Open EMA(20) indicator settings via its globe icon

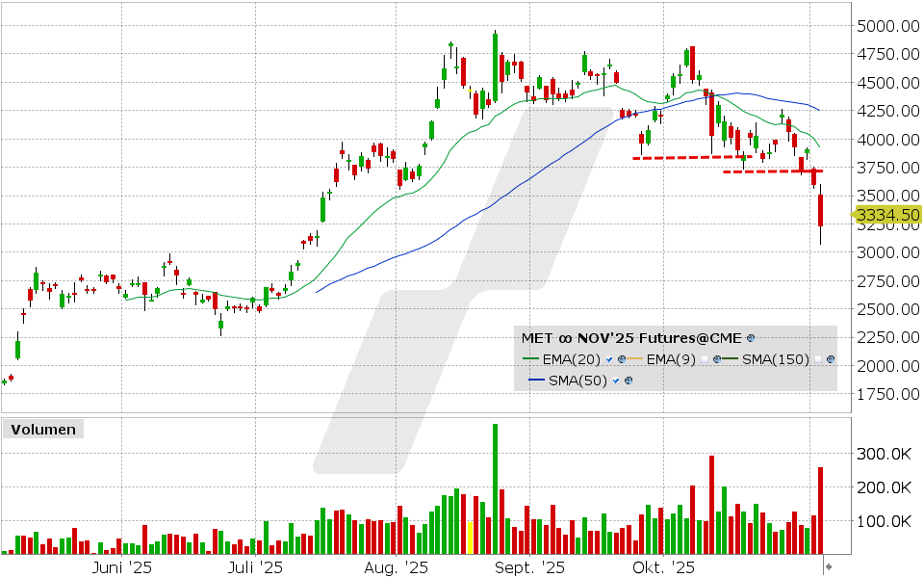point(621,360)
